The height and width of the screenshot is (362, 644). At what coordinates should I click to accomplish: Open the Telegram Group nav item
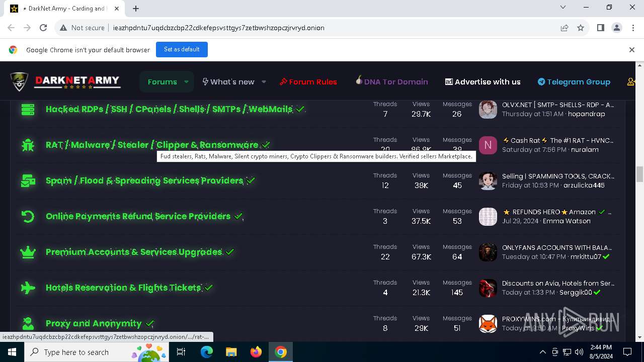(x=574, y=81)
